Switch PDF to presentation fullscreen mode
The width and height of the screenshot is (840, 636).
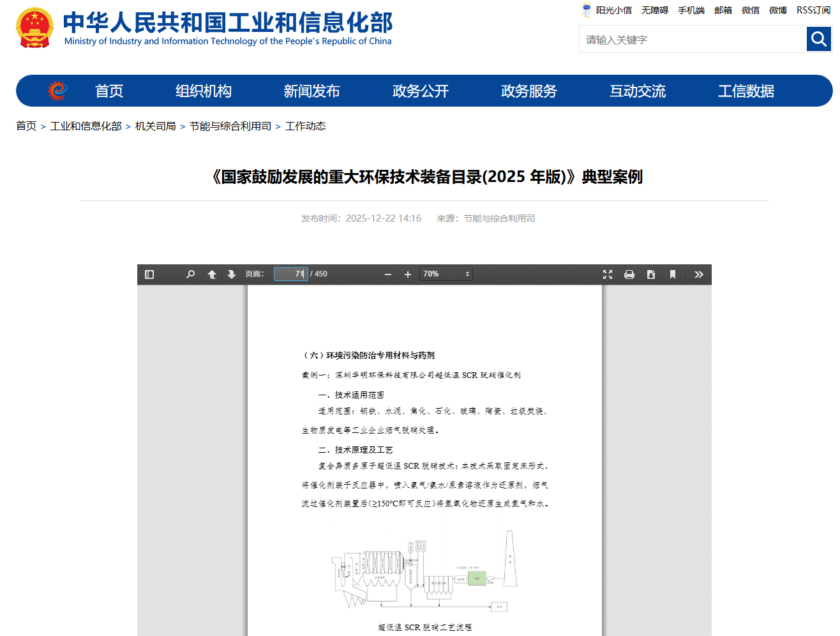click(x=608, y=275)
